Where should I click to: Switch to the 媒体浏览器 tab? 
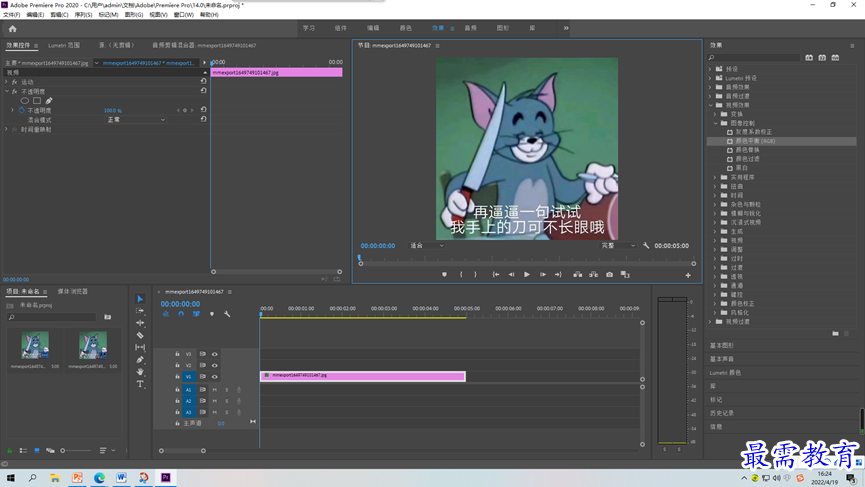pos(73,291)
